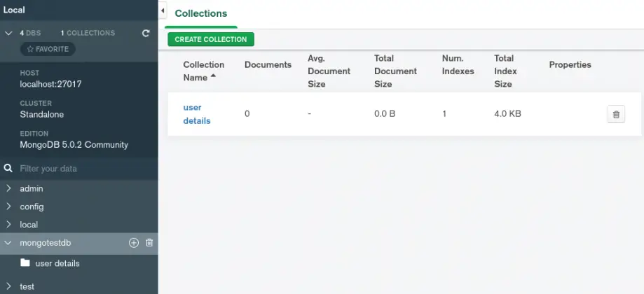Collapse the mongotestdb database tree

click(8, 243)
